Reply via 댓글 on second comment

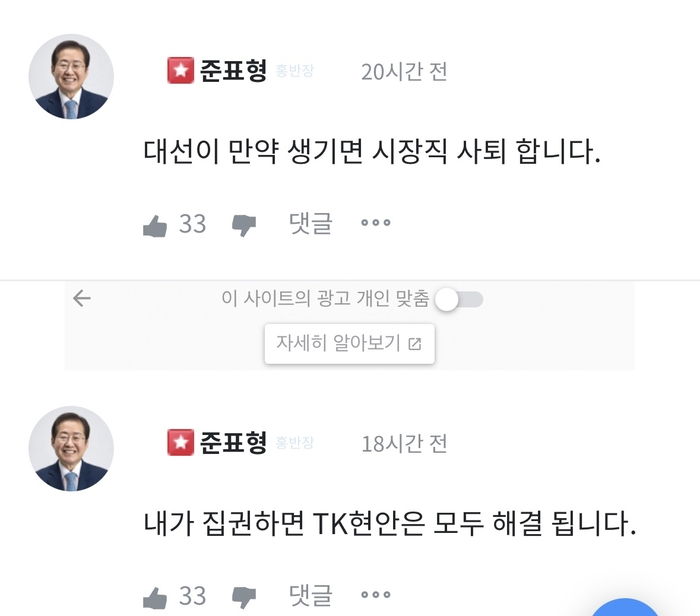coord(310,595)
